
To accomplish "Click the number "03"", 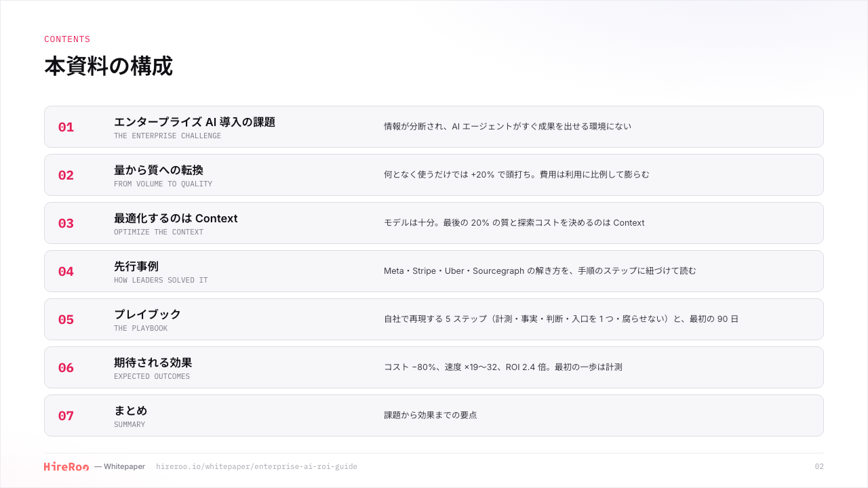I will (66, 224).
